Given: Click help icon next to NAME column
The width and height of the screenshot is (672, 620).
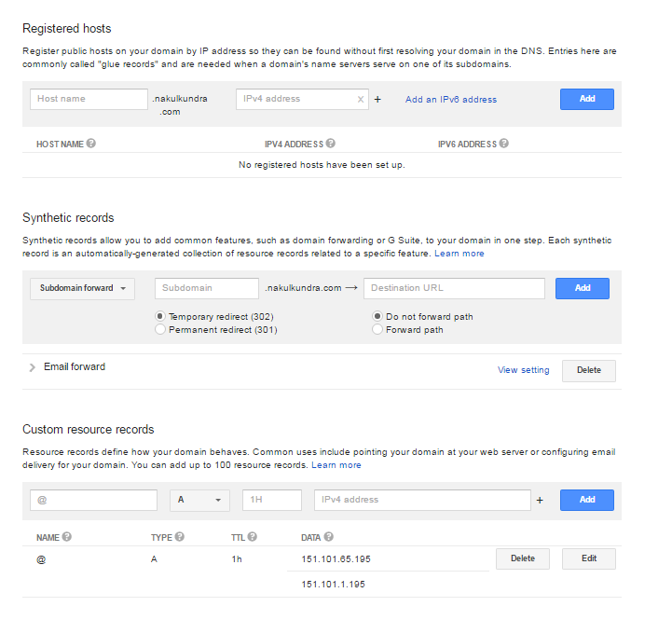Looking at the screenshot, I should 67,537.
